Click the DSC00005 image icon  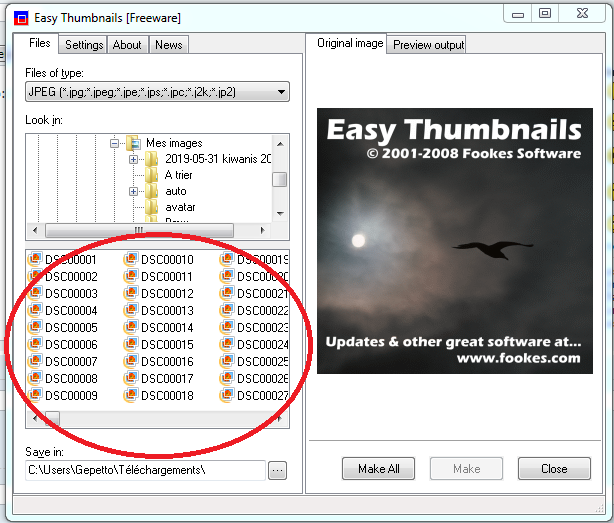click(x=34, y=327)
